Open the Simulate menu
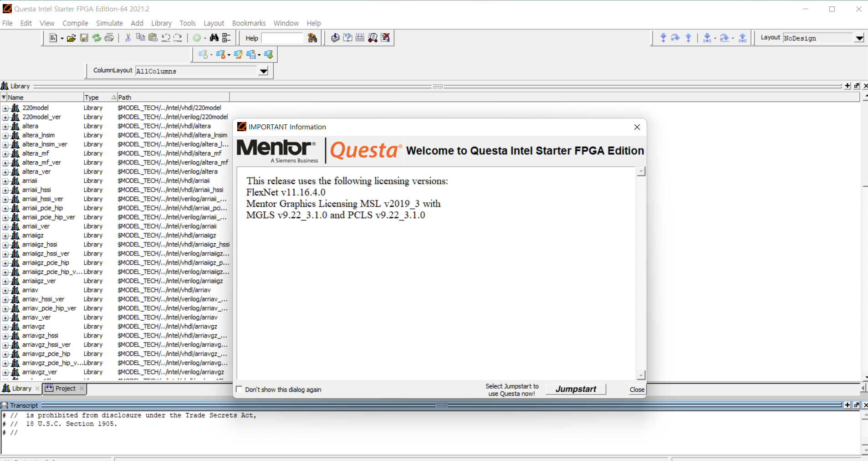 (109, 23)
